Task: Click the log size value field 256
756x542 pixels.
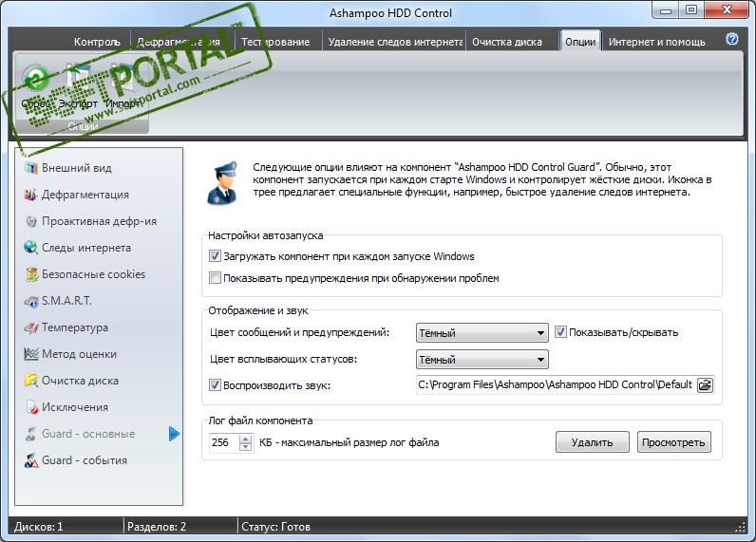Action: coord(224,442)
